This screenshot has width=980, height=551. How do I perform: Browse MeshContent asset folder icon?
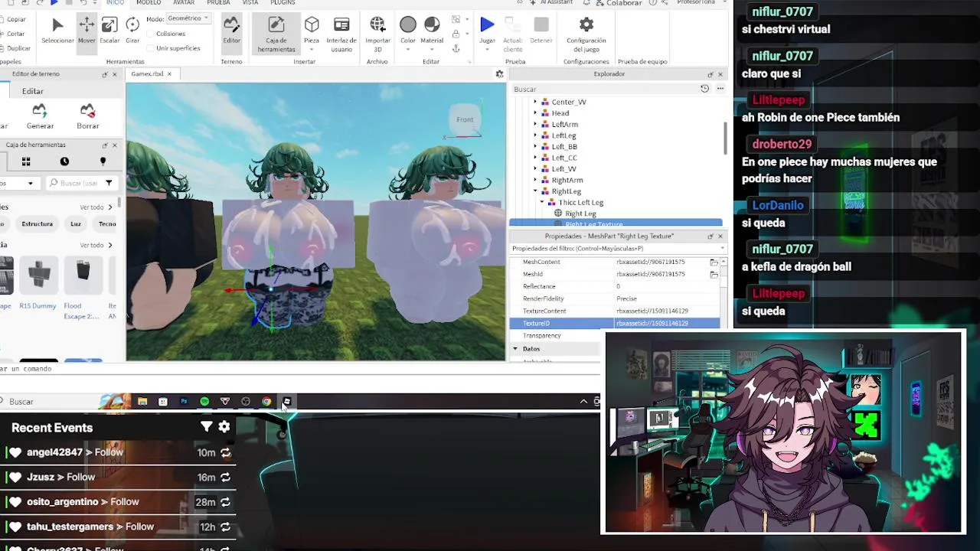click(x=714, y=262)
